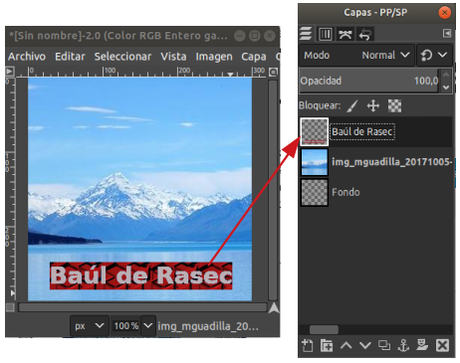Toggle zoom image when window resizes

(x=273, y=72)
